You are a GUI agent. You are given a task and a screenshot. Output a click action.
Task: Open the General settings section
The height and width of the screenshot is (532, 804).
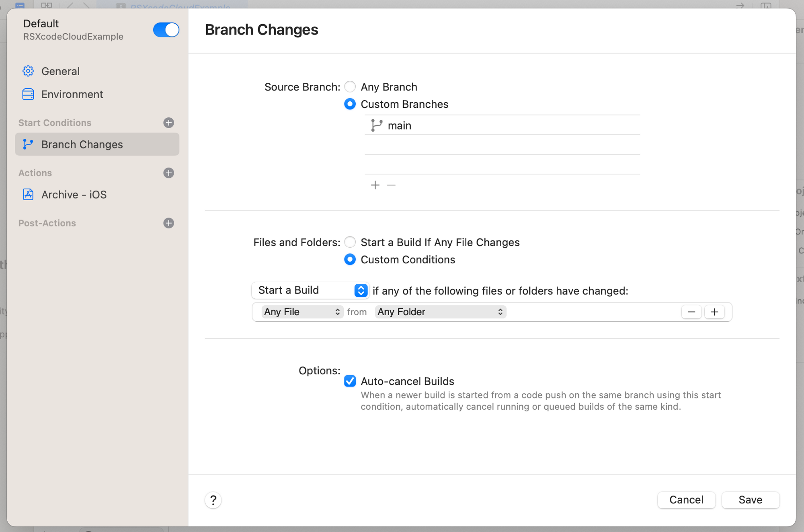click(60, 71)
